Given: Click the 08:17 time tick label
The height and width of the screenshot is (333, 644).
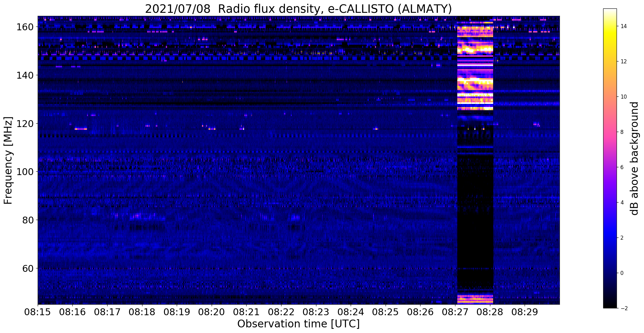Looking at the screenshot, I should pos(107,312).
